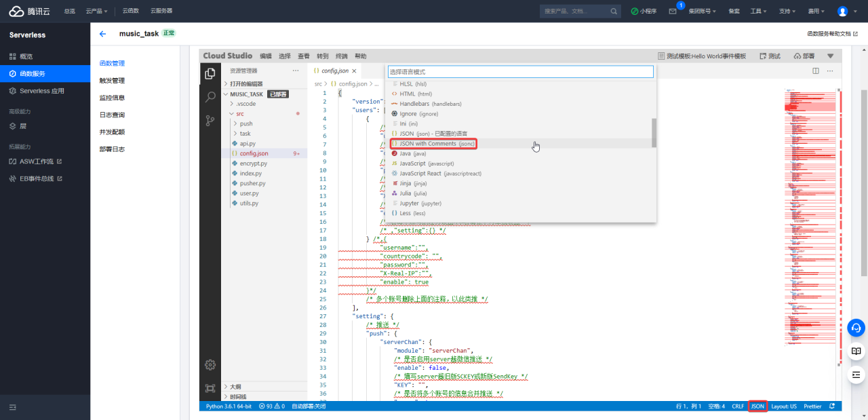The image size is (868, 420).
Task: Expand the push folder in file tree
Action: click(245, 123)
